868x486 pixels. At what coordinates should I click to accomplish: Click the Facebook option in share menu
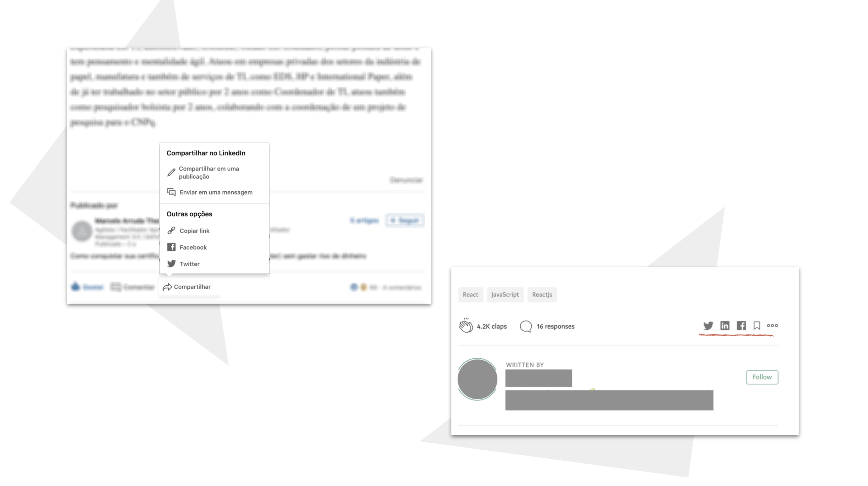193,246
